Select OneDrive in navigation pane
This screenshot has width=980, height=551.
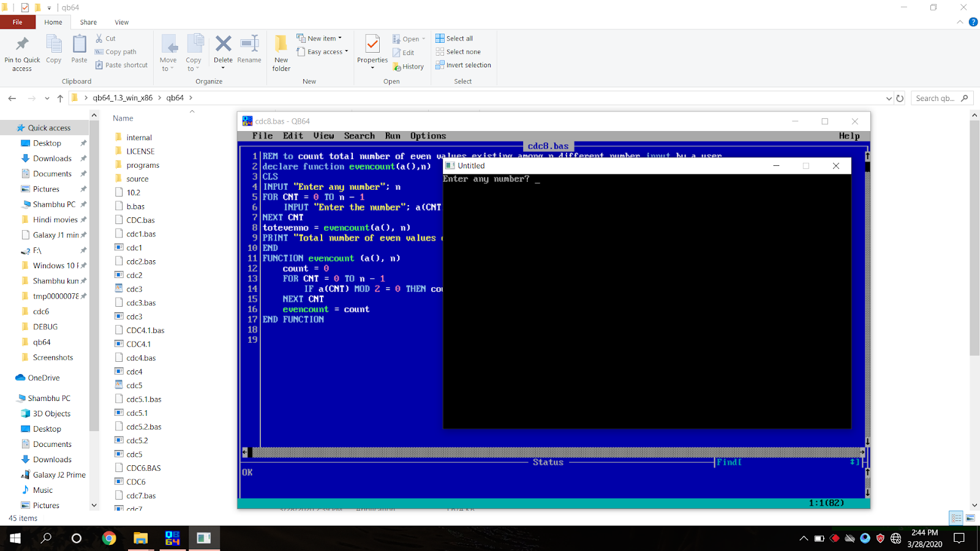pyautogui.click(x=44, y=378)
